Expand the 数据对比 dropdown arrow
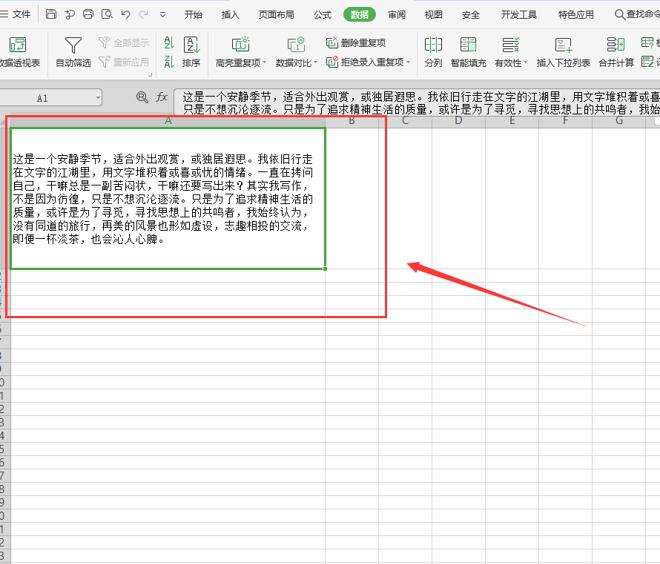The height and width of the screenshot is (564, 660). pos(315,63)
